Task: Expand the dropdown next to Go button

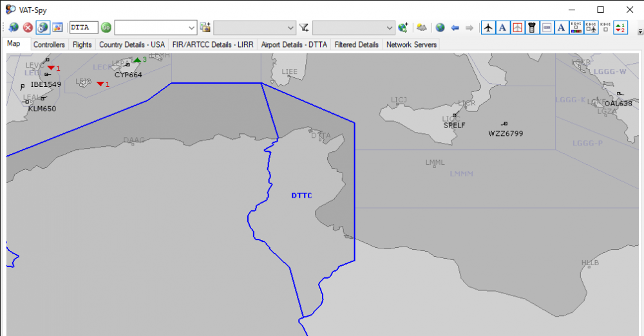Action: click(x=191, y=28)
